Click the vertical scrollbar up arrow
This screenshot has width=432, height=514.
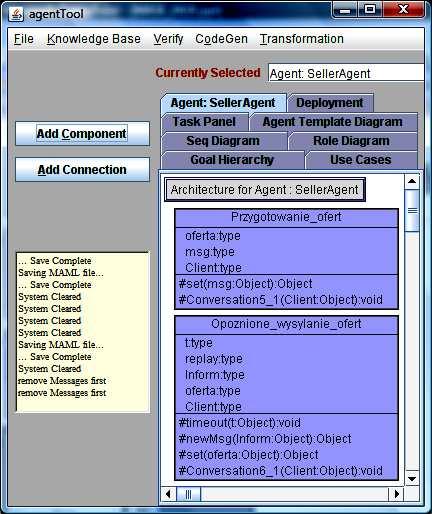tap(412, 182)
